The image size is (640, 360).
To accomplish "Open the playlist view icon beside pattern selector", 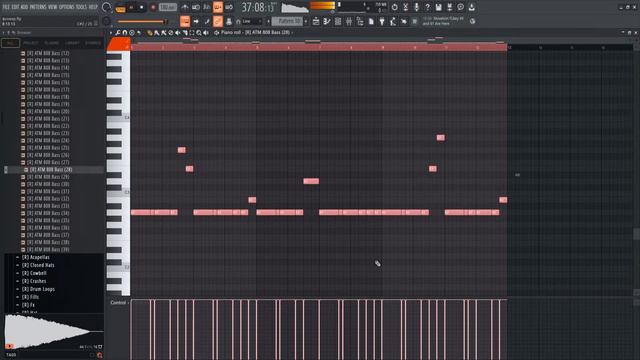I will pos(316,21).
